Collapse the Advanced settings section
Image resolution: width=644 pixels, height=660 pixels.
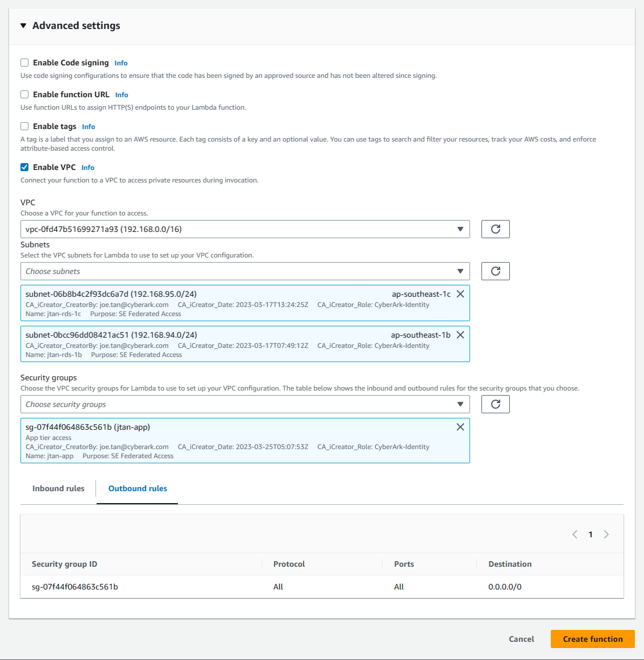[23, 25]
